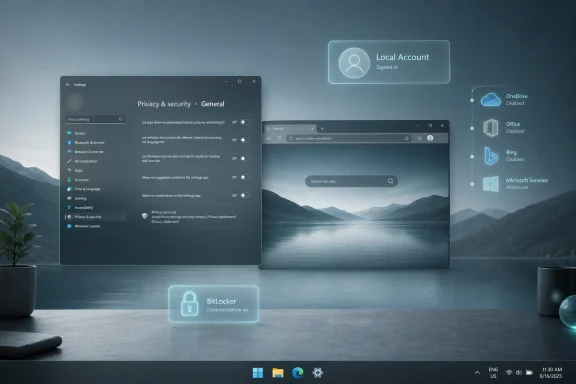Click the blurred profile avatar in Settings
The image size is (576, 384).
pyautogui.click(x=74, y=102)
